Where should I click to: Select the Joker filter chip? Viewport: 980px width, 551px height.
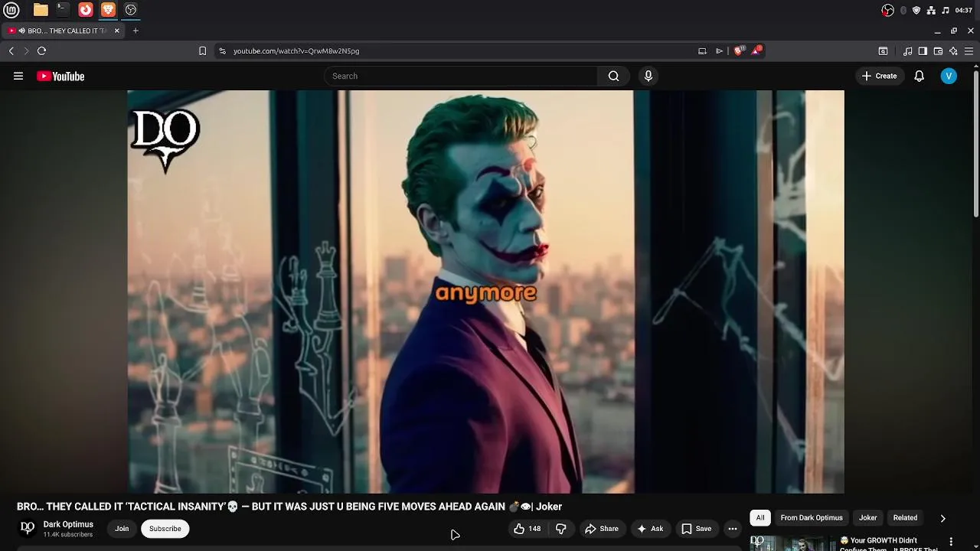[x=867, y=518]
